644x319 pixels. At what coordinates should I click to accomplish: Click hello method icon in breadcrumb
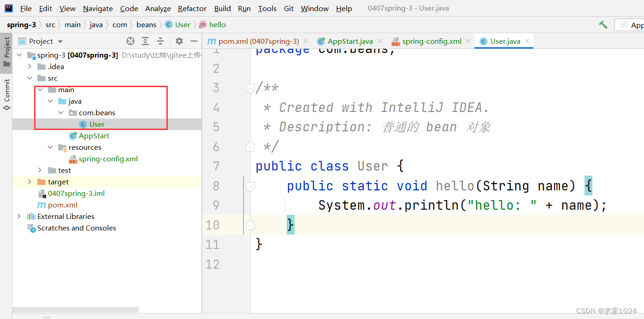click(202, 24)
